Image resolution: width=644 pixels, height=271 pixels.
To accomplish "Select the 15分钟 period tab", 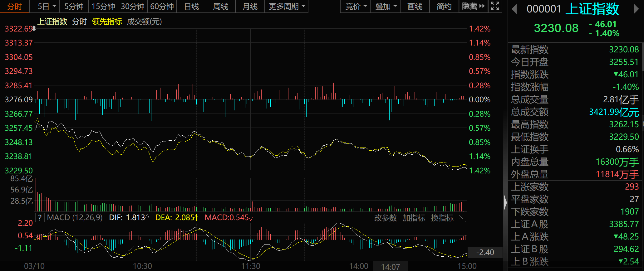I will (x=103, y=6).
